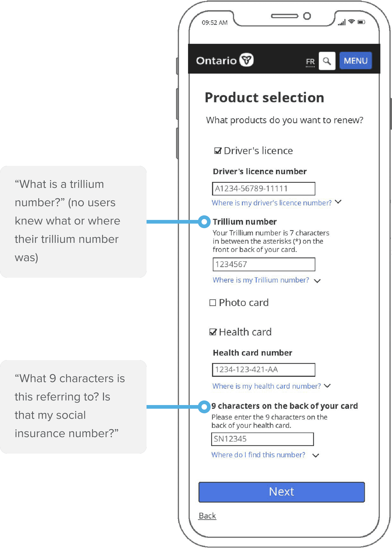
Task: Expand chevron beside 'Where do I find this number?'
Action: pos(316,455)
